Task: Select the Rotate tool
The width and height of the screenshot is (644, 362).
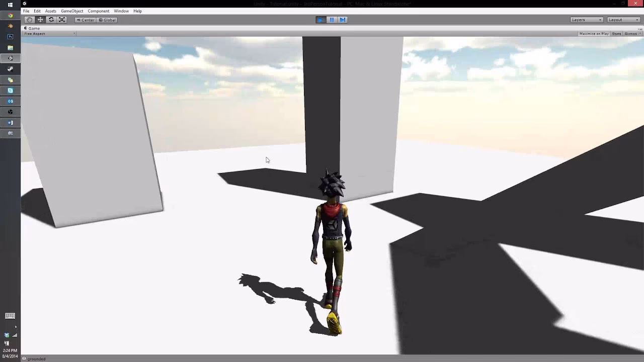Action: pyautogui.click(x=51, y=20)
